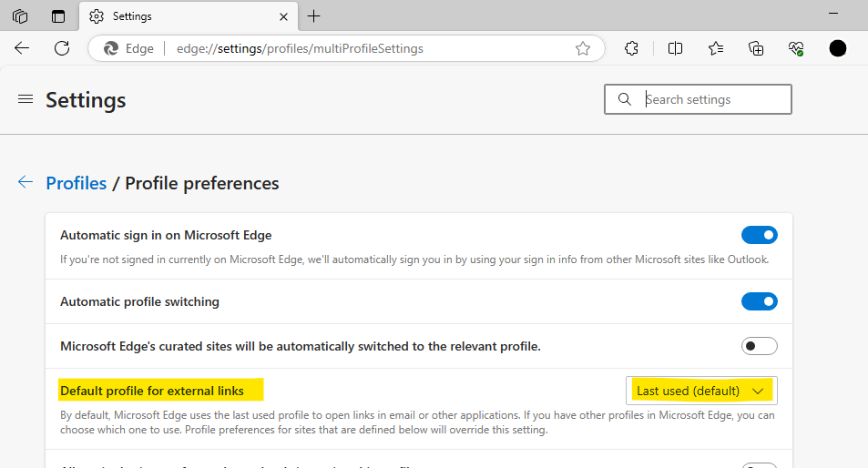Close the Settings tab
This screenshot has width=868, height=468.
[x=283, y=16]
